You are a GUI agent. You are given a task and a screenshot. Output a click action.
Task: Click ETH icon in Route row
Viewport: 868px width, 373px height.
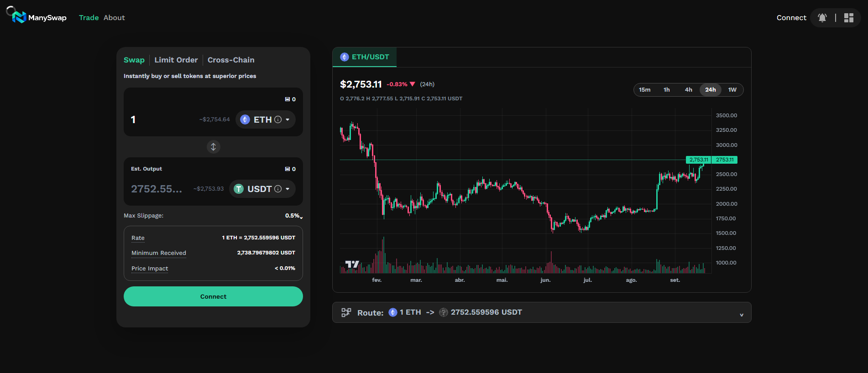[393, 312]
